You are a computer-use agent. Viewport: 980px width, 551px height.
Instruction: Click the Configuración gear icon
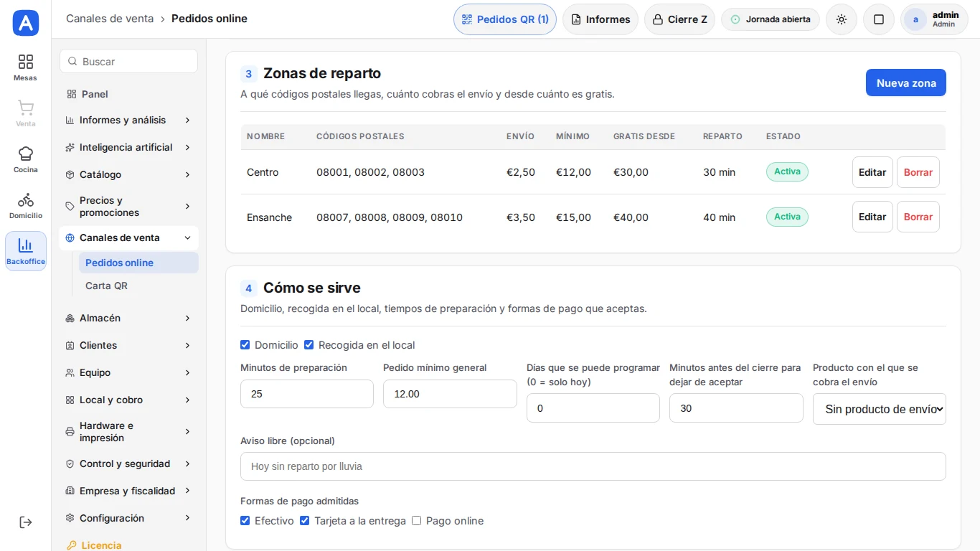click(70, 518)
